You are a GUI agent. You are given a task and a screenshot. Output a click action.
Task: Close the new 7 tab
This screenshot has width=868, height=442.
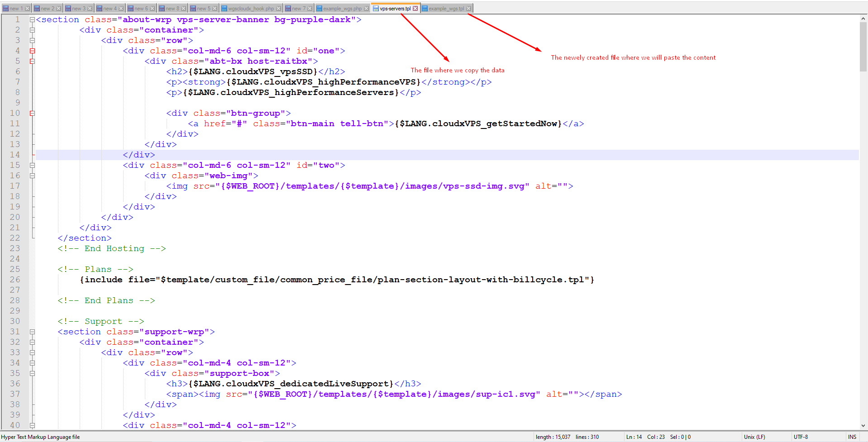click(310, 9)
